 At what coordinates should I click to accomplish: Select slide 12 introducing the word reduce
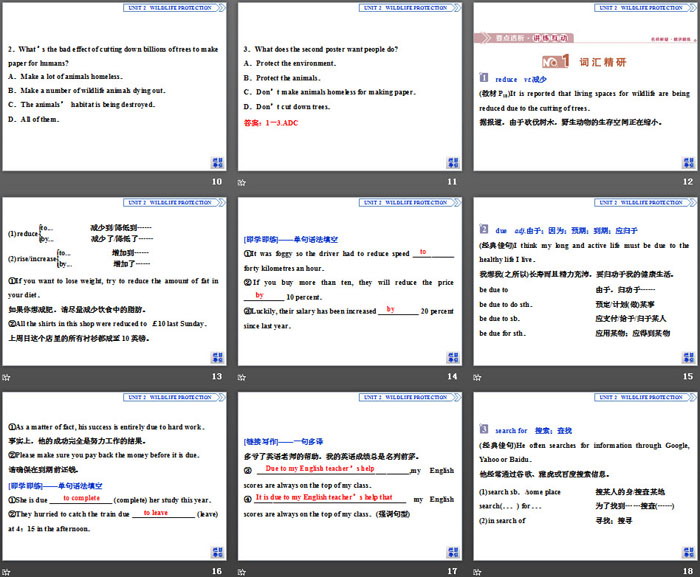(585, 88)
